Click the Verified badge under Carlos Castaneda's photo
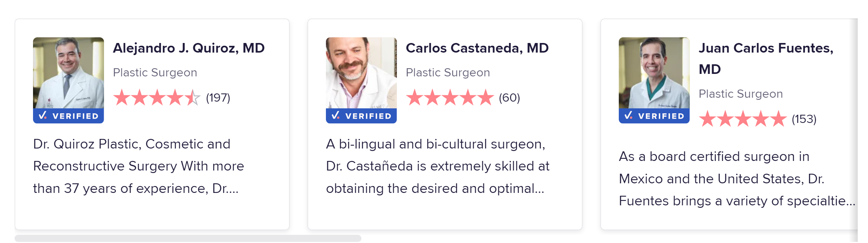The height and width of the screenshot is (243, 868). pyautogui.click(x=361, y=116)
